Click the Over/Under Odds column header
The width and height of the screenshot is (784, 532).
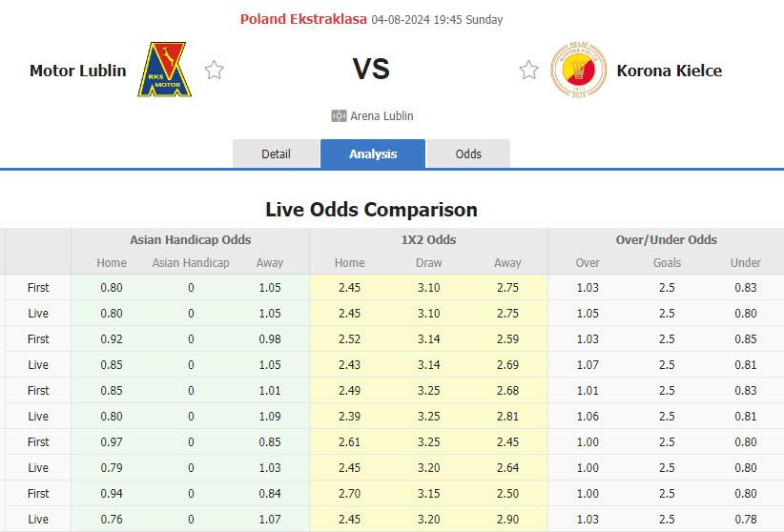pyautogui.click(x=666, y=240)
